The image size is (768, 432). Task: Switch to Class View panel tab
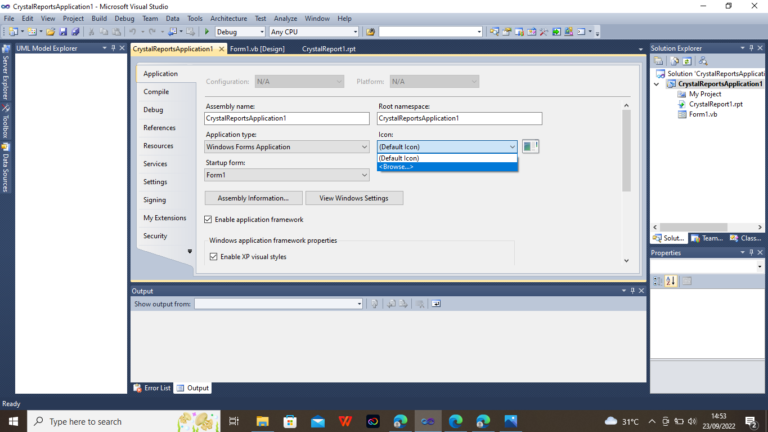(x=745, y=239)
